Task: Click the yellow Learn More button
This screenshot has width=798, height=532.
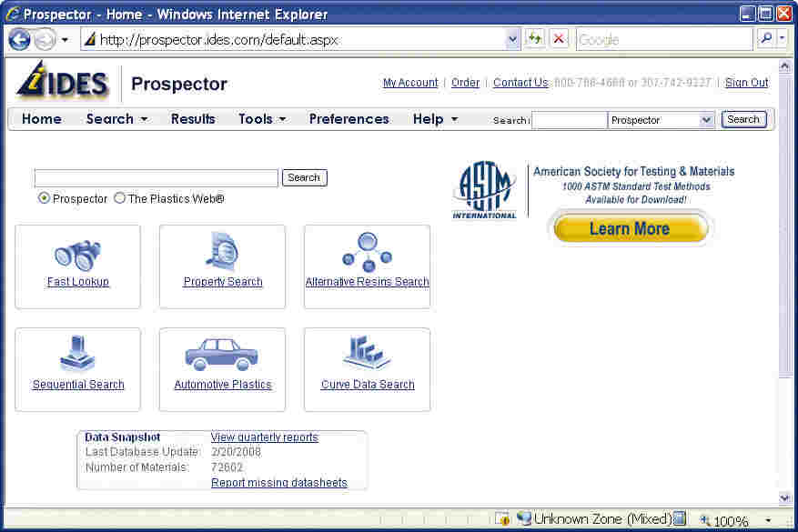Action: pyautogui.click(x=631, y=228)
